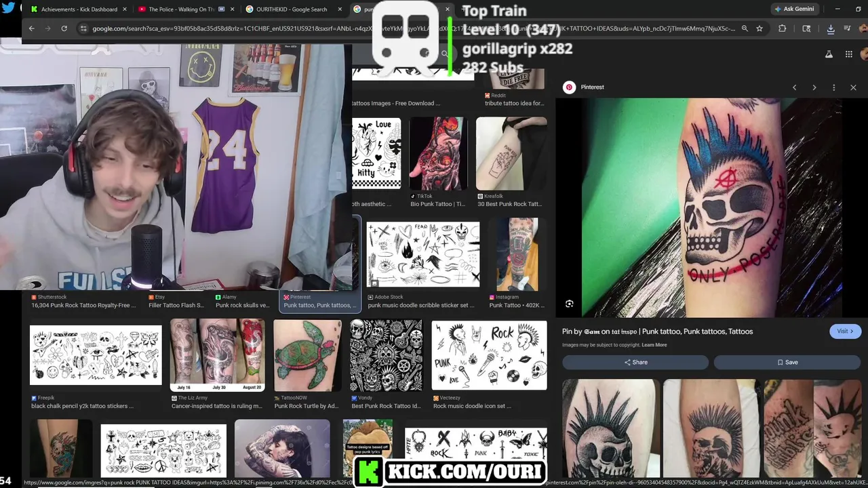Open the white flash sheet thumbnail in bottom row
Screen dimensions: 868x488
click(x=163, y=451)
